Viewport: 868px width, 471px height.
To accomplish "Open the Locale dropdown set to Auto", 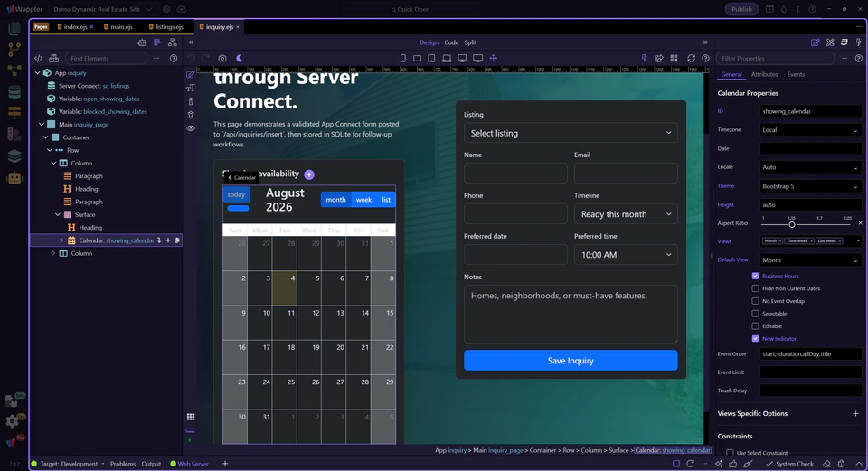I will 810,167.
